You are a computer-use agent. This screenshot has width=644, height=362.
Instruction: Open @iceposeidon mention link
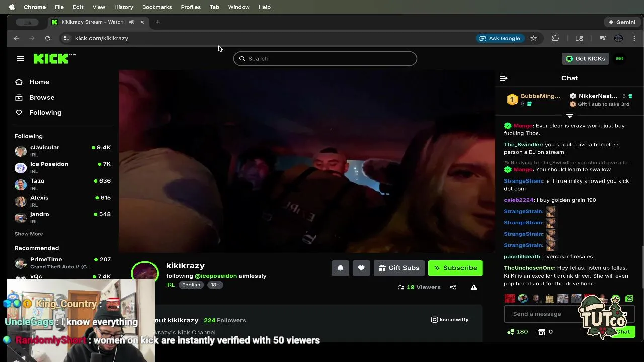coord(216,276)
